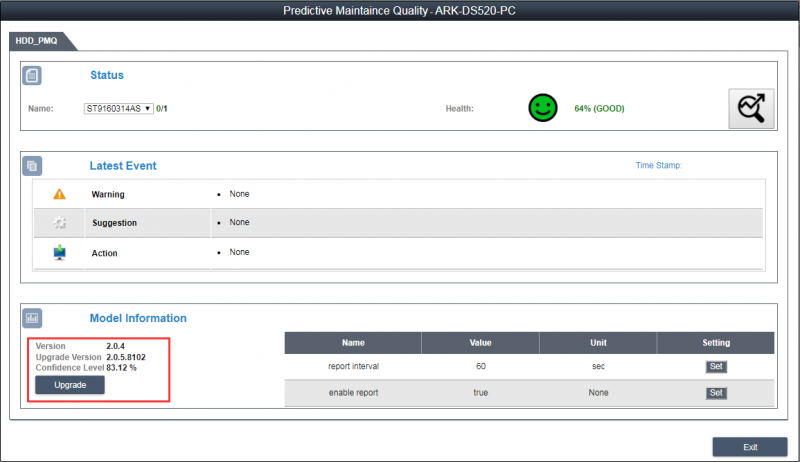Screen dimensions: 800x462
Task: Click Set for enable report
Action: (x=715, y=393)
